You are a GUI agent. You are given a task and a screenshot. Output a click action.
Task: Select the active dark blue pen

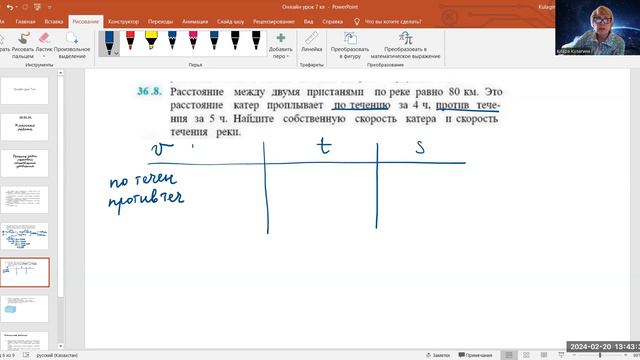coord(109,43)
